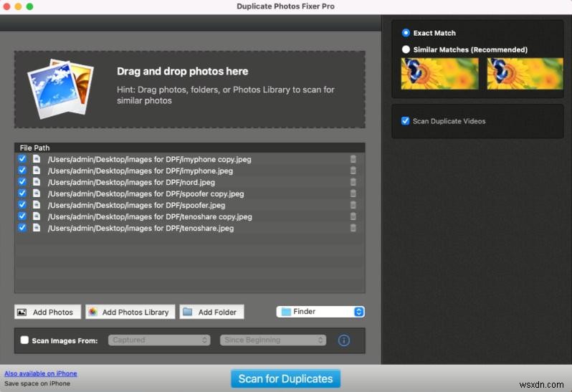
Task: Open the Since Beginning dropdown
Action: click(x=273, y=340)
